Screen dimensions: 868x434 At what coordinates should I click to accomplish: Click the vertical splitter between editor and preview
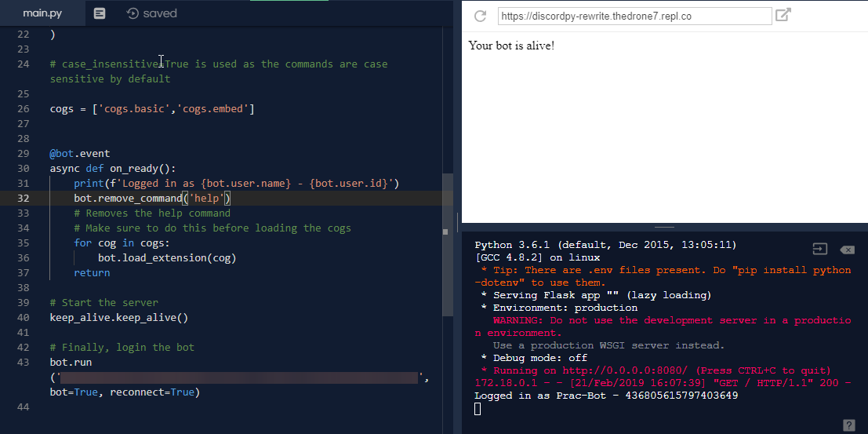click(458, 222)
